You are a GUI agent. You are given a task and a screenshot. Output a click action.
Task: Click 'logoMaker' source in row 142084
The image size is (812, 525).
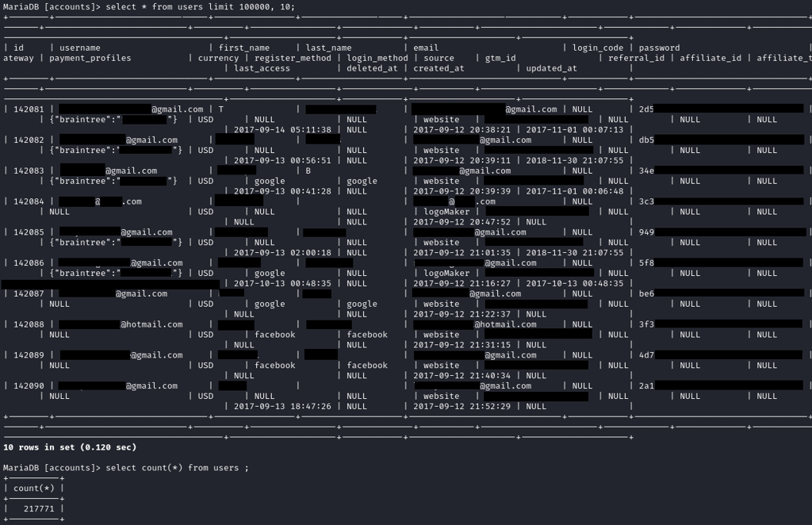coord(446,212)
